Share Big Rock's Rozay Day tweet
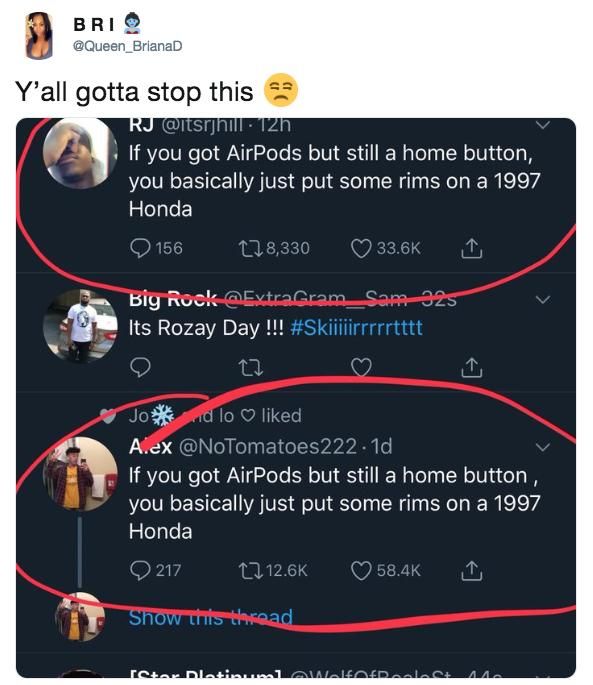The image size is (593, 685). click(472, 367)
